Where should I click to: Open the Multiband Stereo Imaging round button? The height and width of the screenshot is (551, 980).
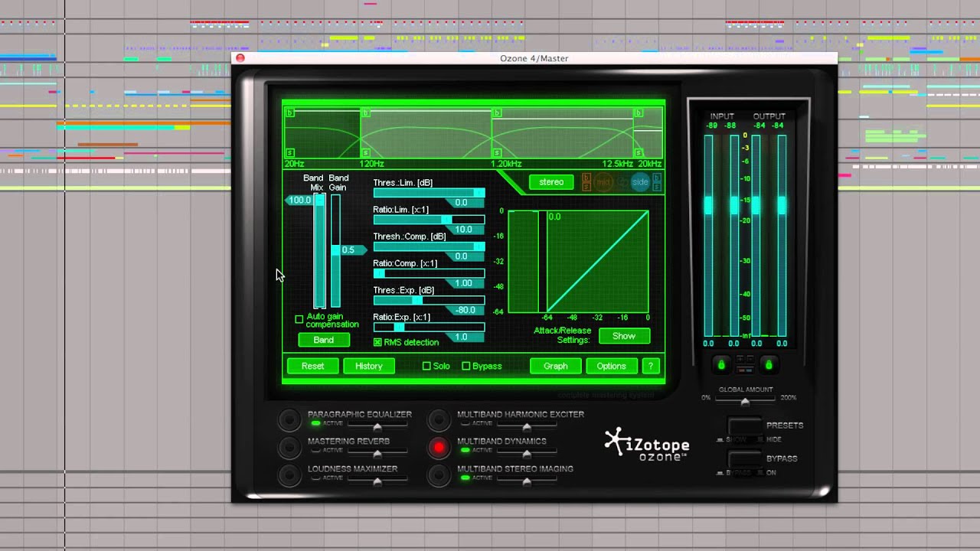tap(439, 474)
